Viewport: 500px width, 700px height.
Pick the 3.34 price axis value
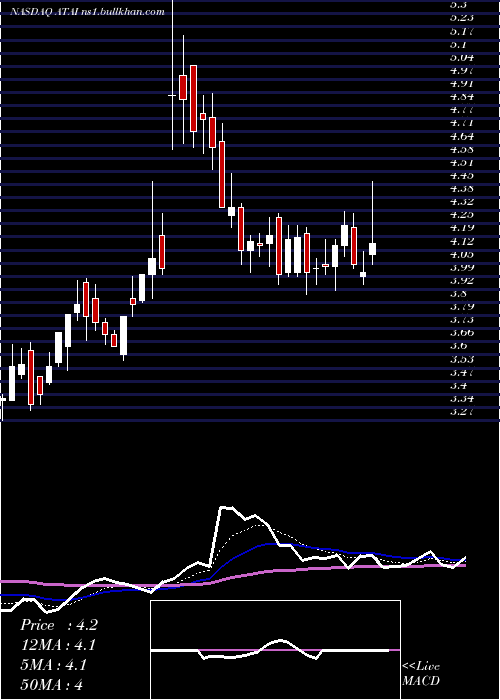coord(462,398)
